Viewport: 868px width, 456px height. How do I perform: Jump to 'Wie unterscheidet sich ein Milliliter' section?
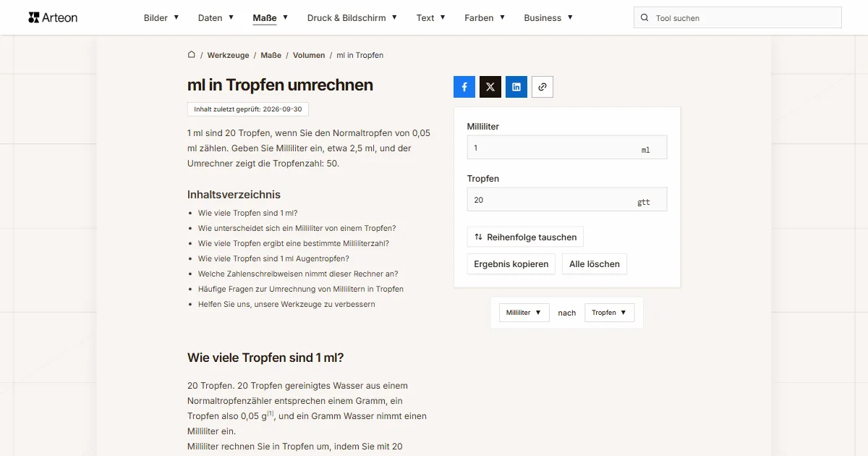(x=297, y=228)
